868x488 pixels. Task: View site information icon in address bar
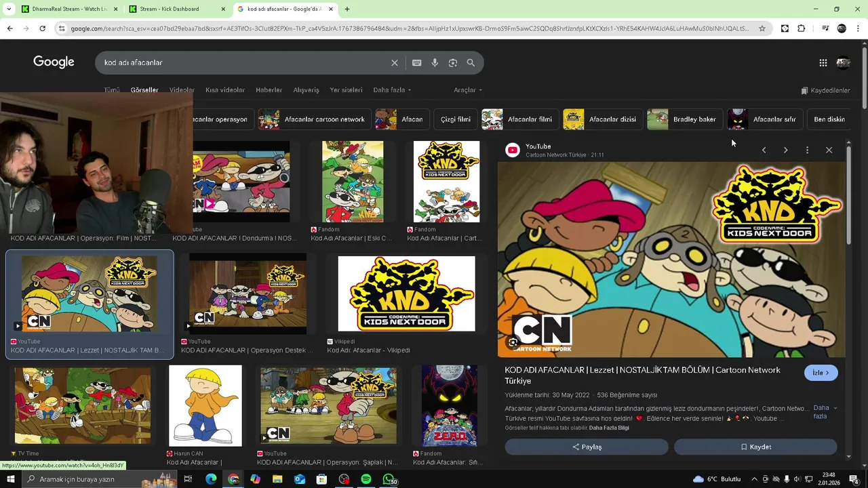click(x=62, y=28)
